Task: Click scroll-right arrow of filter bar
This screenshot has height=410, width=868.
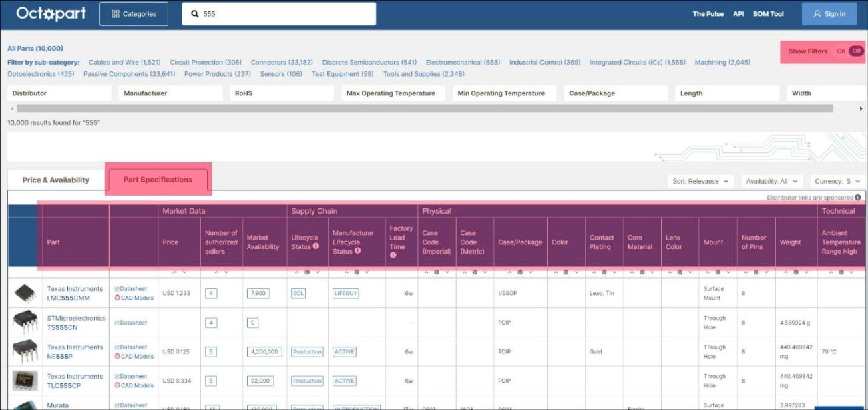Action: (861, 108)
